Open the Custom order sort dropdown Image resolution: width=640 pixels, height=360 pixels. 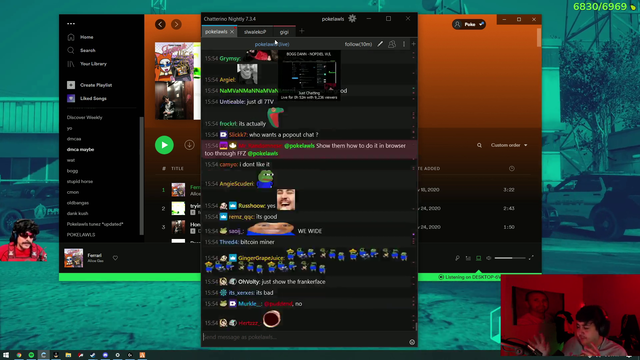pos(509,145)
